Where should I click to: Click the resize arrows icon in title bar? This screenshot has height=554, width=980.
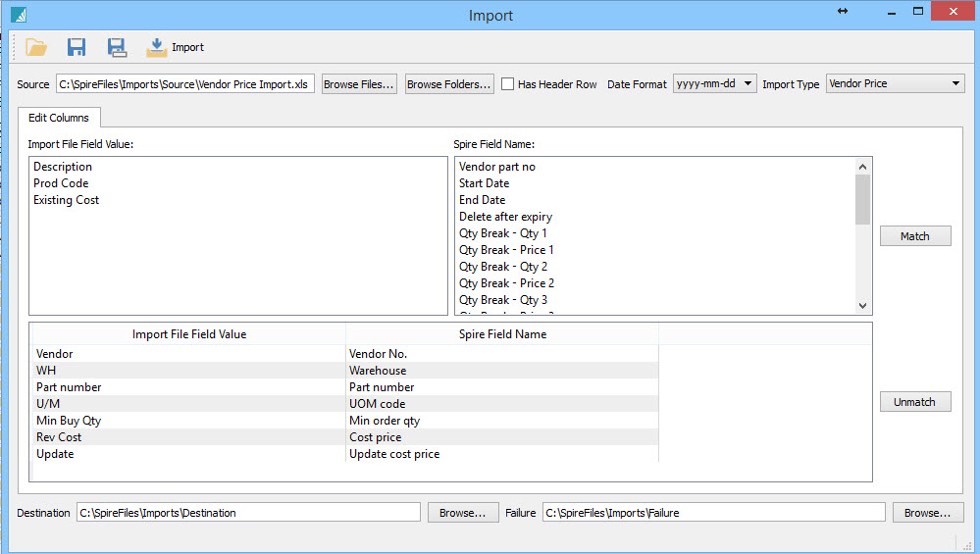(x=843, y=12)
